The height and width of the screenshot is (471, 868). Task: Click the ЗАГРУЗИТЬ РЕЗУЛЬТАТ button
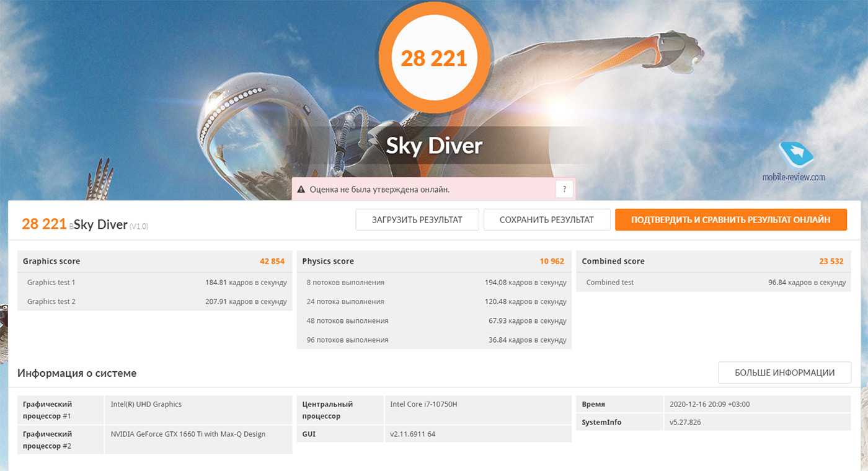[x=417, y=219]
